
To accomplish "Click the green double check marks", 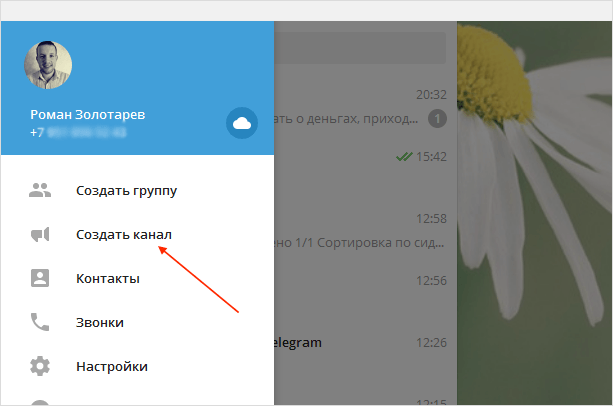I will pos(404,157).
